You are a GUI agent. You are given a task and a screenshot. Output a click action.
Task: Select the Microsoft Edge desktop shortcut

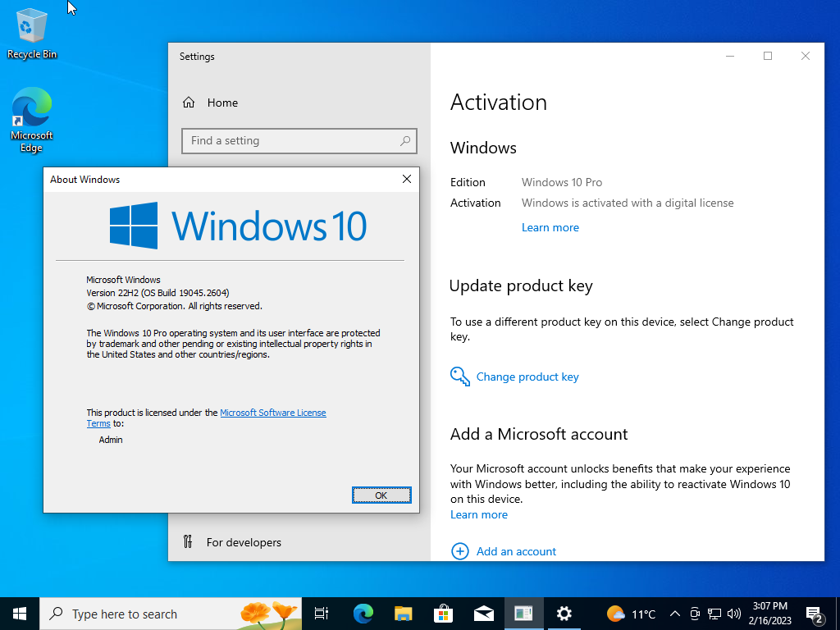click(x=32, y=120)
